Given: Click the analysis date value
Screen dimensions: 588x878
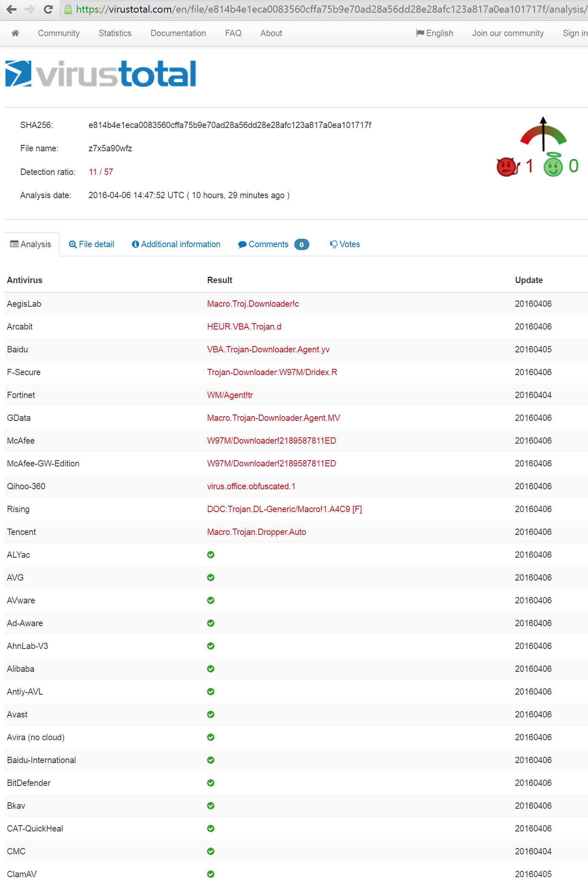Looking at the screenshot, I should tap(189, 195).
